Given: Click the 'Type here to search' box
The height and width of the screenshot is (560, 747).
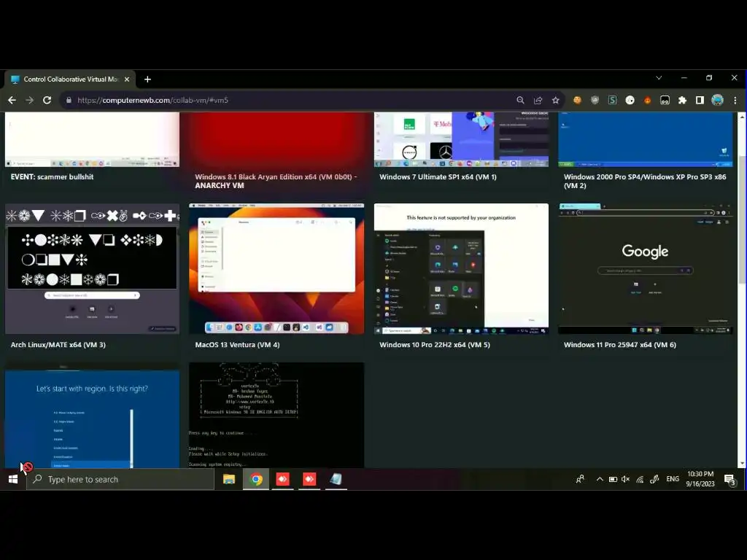Looking at the screenshot, I should coord(120,480).
